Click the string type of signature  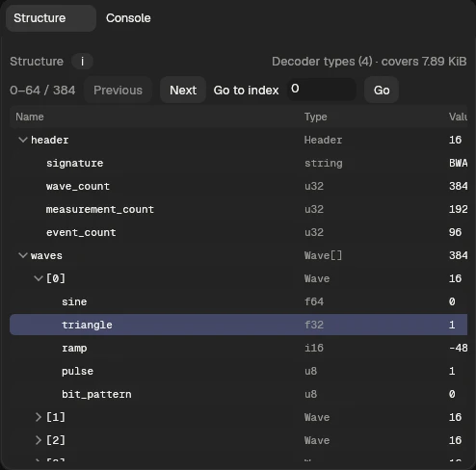324,163
